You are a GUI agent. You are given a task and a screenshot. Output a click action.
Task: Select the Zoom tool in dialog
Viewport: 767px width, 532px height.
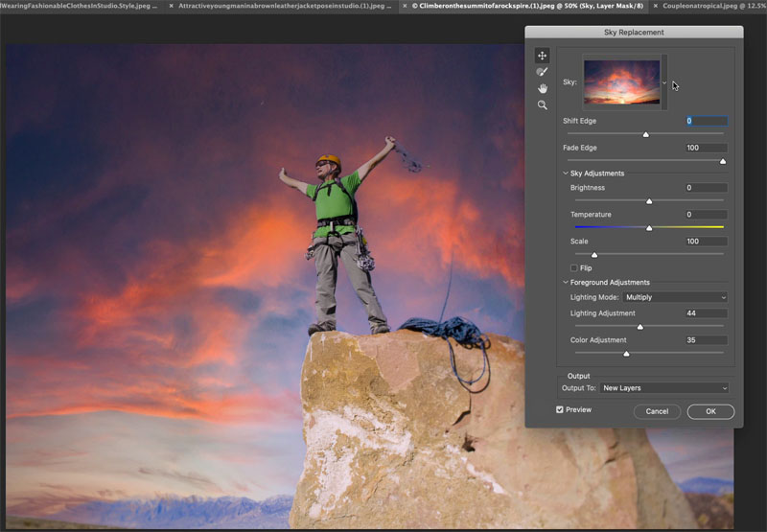[x=542, y=104]
